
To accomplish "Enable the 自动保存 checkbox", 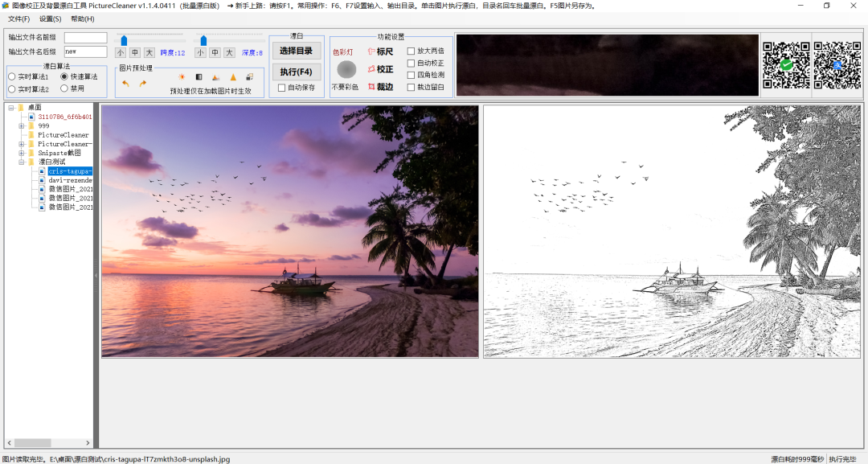I will 282,88.
